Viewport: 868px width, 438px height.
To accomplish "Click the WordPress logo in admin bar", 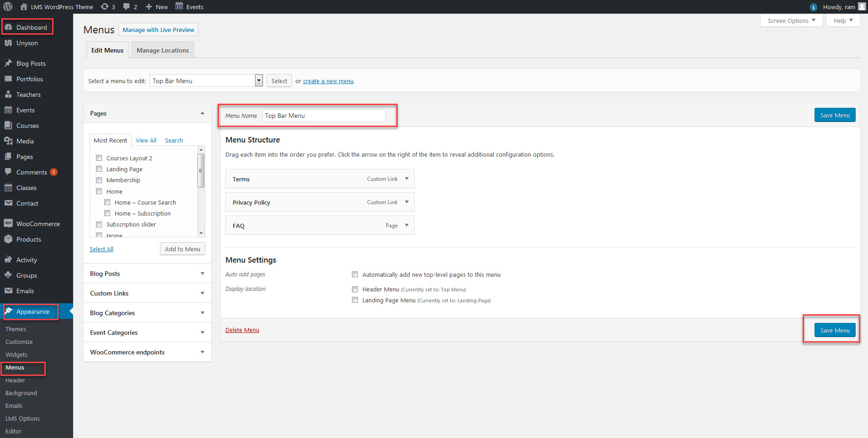I will click(x=8, y=6).
